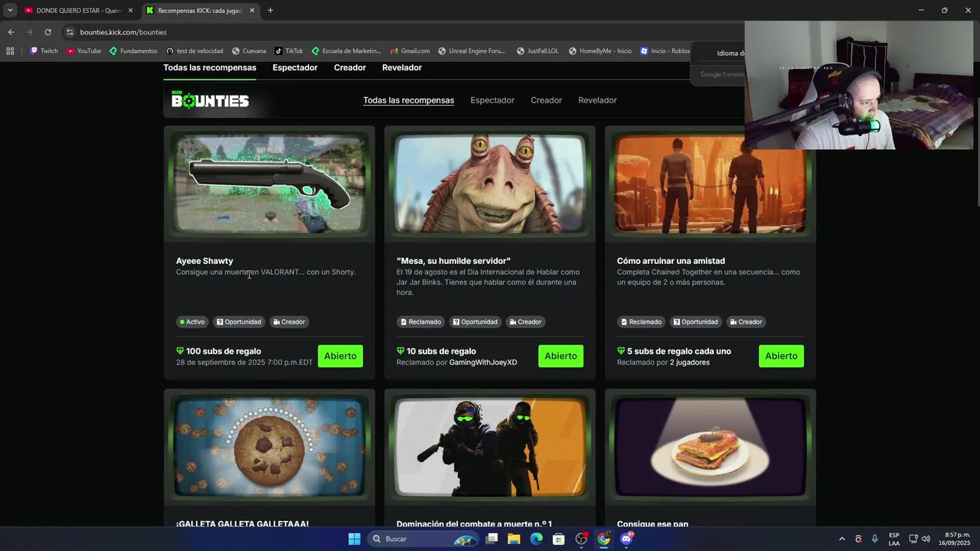
Task: Open Microsoft Store from the taskbar
Action: pos(559,539)
